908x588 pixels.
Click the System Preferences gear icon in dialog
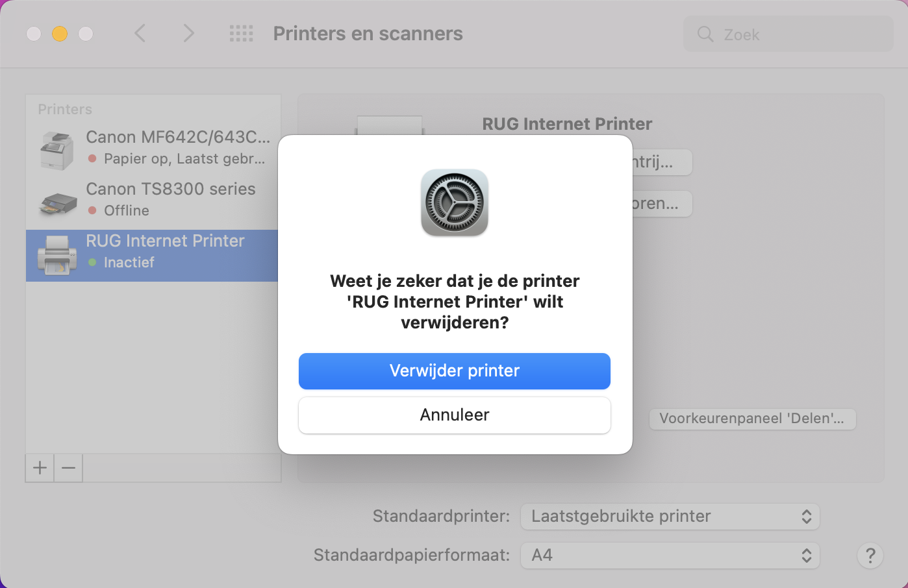pyautogui.click(x=454, y=202)
